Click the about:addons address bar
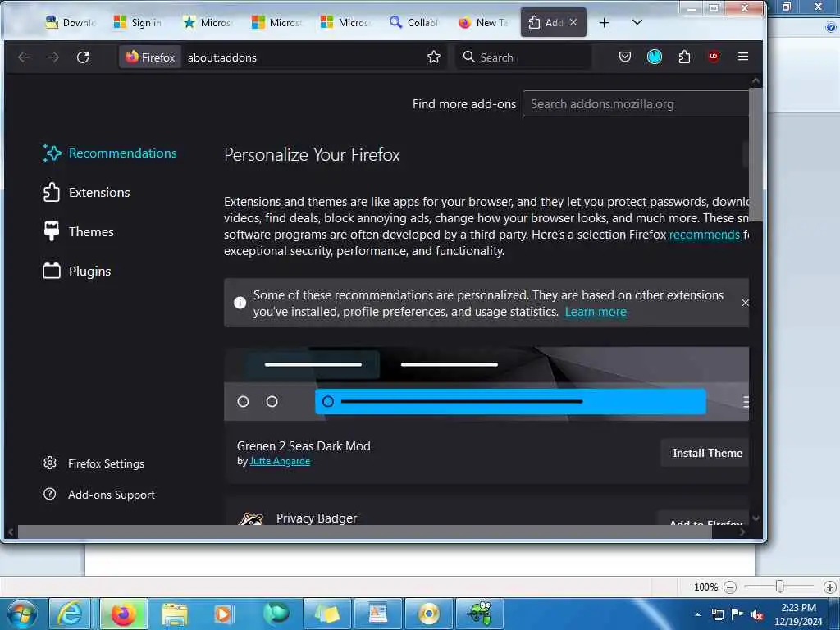 coord(303,57)
